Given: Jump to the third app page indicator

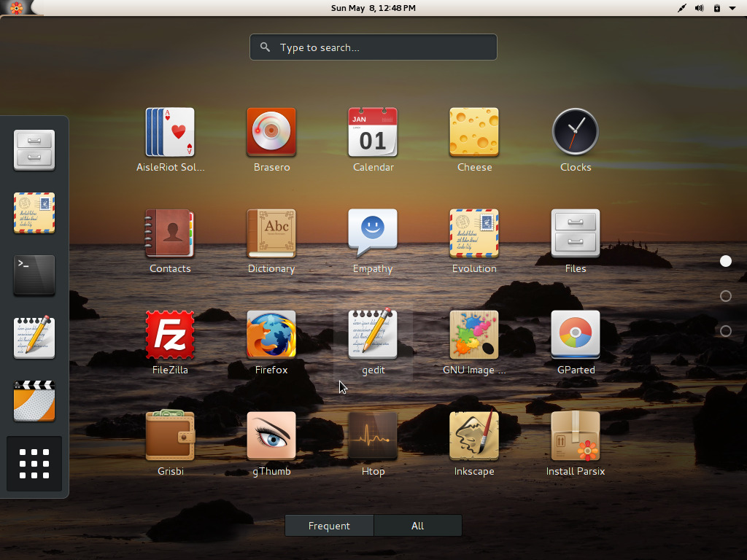Looking at the screenshot, I should 725,331.
